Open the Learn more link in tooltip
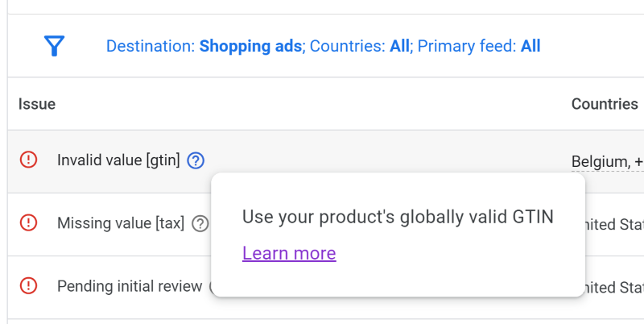Viewport: 644px width, 324px height. click(289, 253)
